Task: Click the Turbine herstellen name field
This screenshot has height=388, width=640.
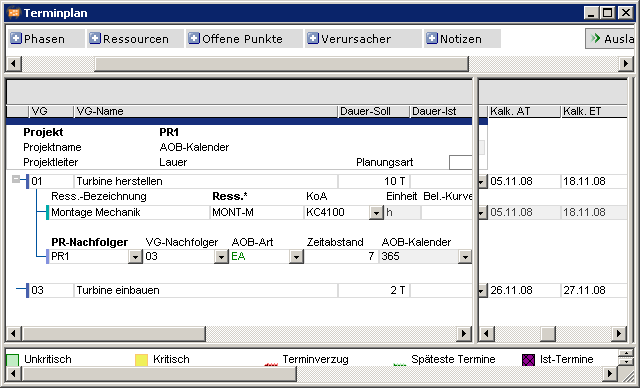Action: point(206,182)
